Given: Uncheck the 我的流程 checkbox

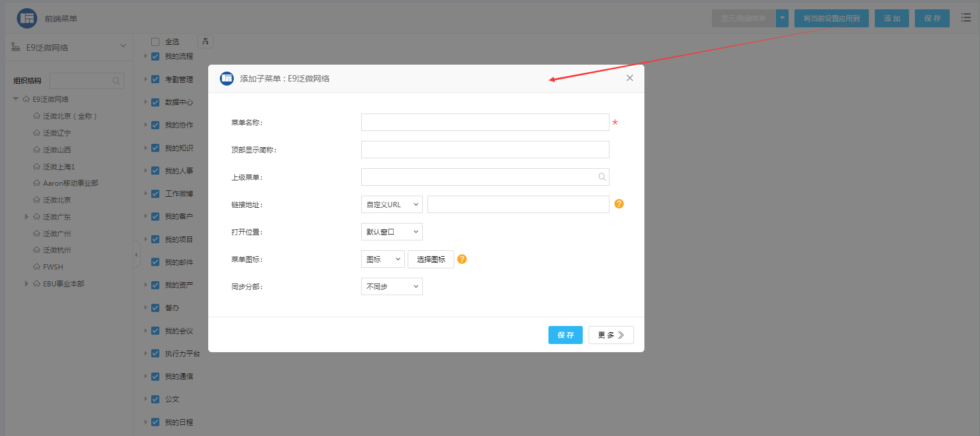Looking at the screenshot, I should (155, 56).
